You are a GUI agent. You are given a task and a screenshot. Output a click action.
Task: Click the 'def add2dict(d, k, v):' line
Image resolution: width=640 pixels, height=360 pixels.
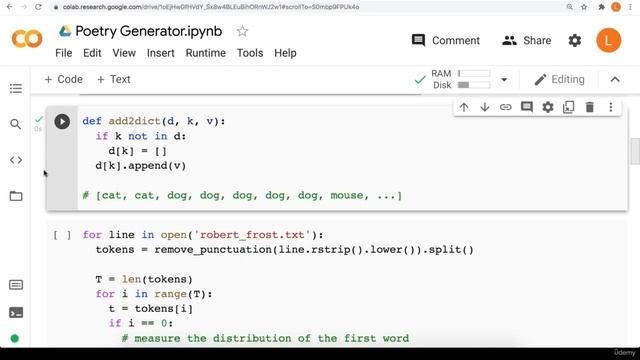(154, 121)
